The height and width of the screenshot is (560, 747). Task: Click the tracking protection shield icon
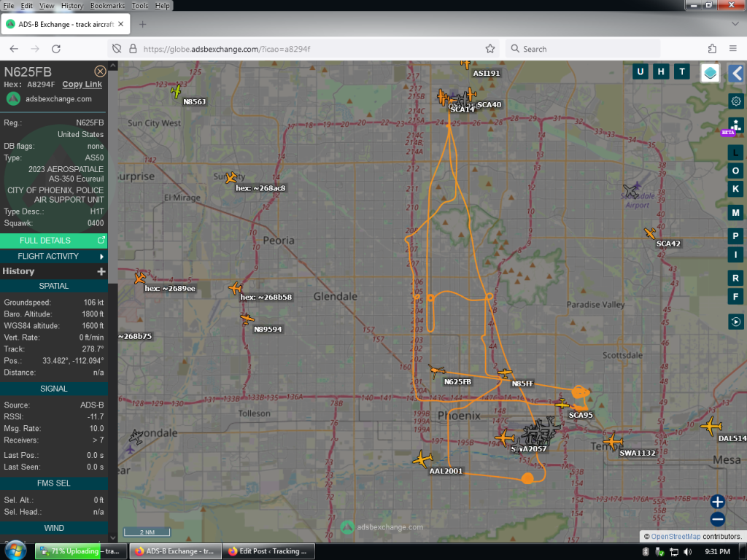point(117,49)
